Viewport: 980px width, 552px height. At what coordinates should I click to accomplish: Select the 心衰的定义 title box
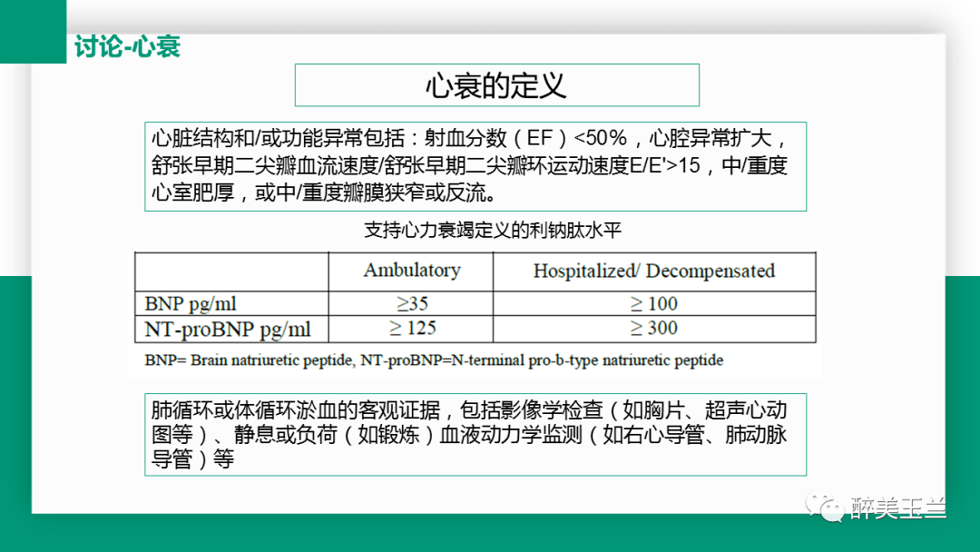[x=497, y=85]
